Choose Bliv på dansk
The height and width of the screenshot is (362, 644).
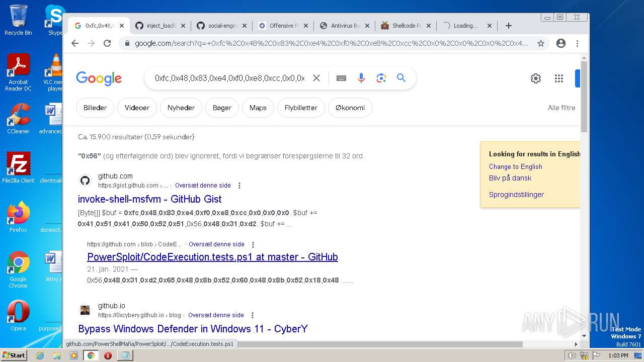tap(510, 178)
